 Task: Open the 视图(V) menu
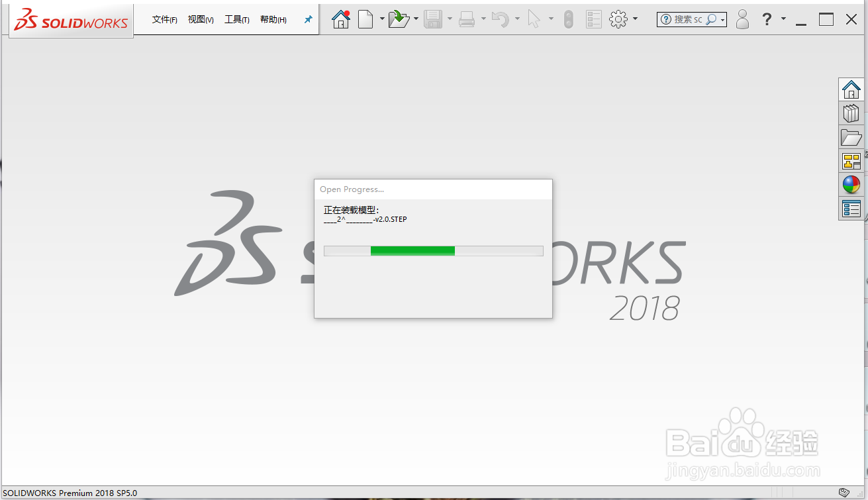pyautogui.click(x=201, y=20)
